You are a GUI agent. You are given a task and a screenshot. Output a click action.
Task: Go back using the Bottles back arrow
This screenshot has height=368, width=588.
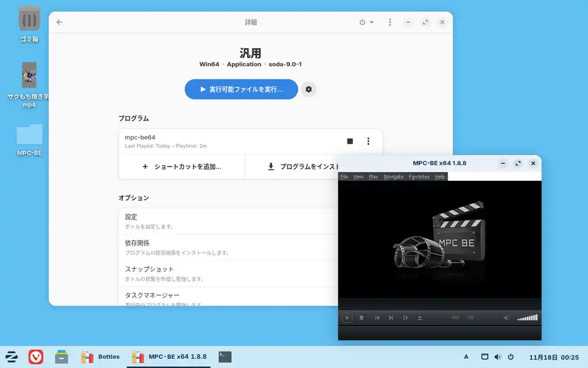pyautogui.click(x=59, y=22)
